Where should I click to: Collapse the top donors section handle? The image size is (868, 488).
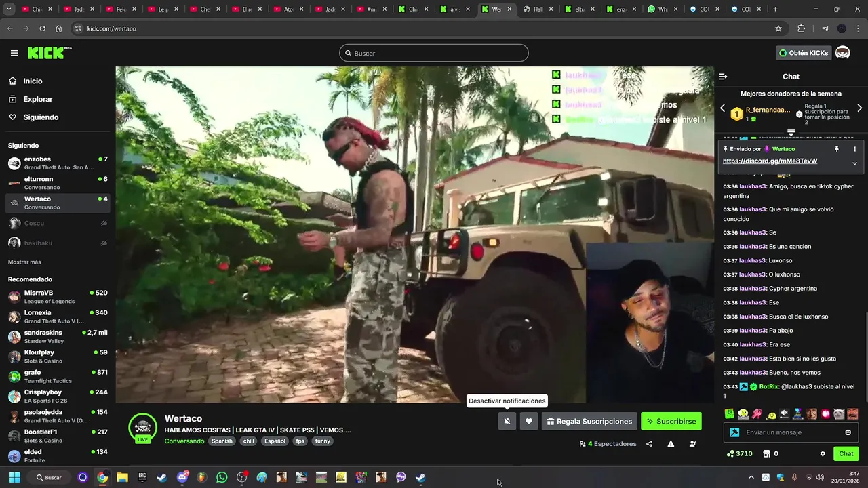[791, 132]
